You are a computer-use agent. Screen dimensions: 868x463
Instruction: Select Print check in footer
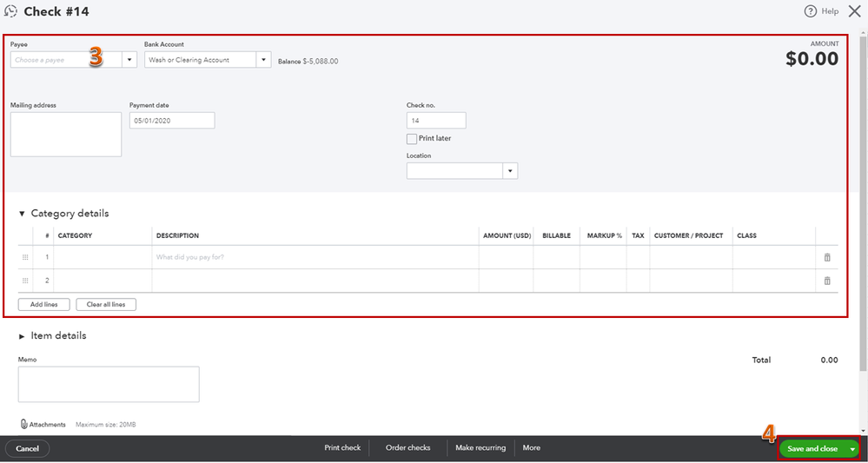(342, 447)
